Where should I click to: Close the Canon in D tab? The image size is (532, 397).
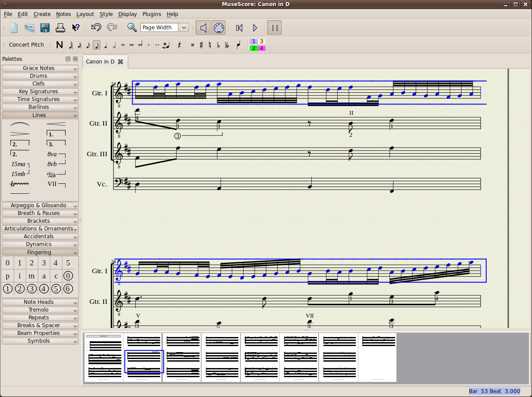[120, 61]
